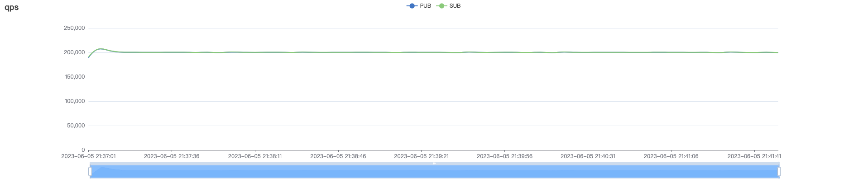This screenshot has width=868, height=183.
Task: Click the 250,000 y-axis label
Action: tap(74, 28)
